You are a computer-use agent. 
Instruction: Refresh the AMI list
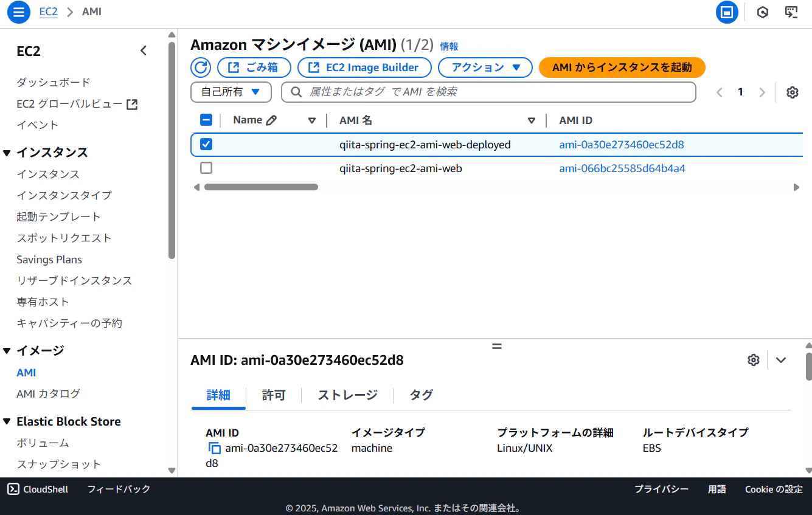coord(201,67)
